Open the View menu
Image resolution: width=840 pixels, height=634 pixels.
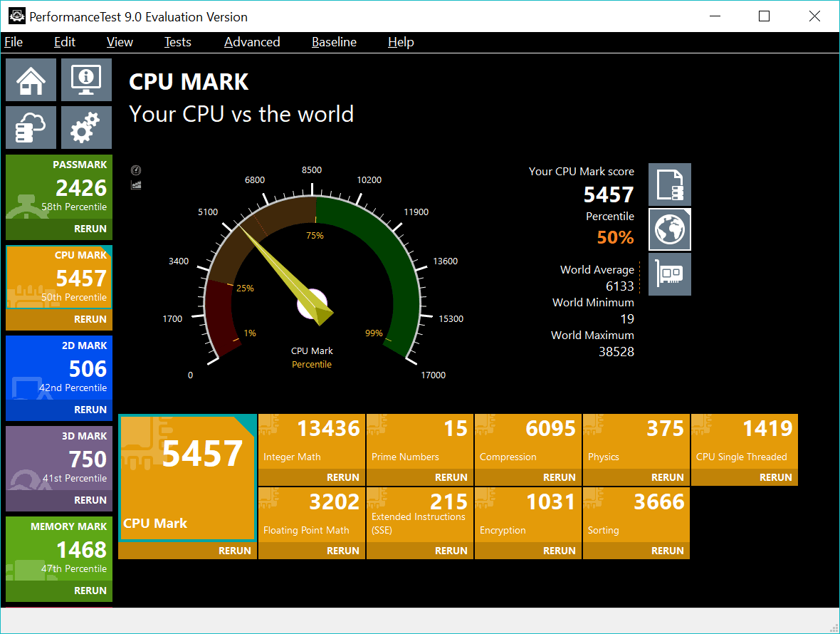[x=120, y=42]
